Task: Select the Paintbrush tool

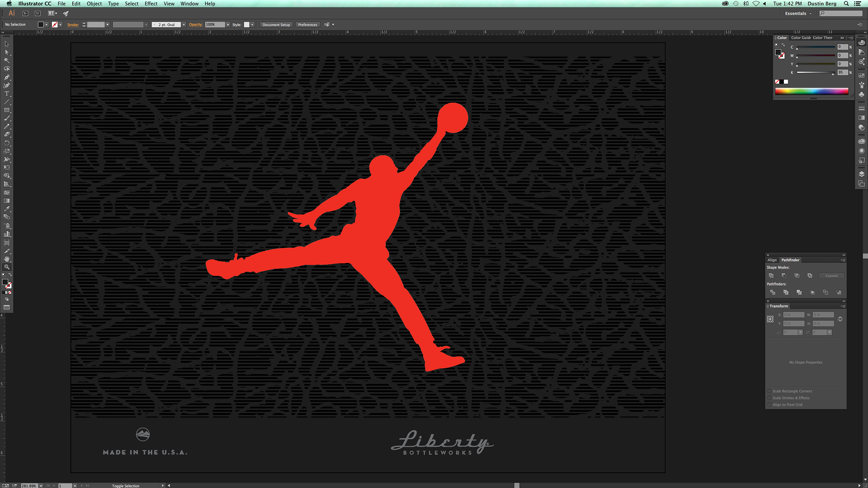Action: click(x=7, y=118)
